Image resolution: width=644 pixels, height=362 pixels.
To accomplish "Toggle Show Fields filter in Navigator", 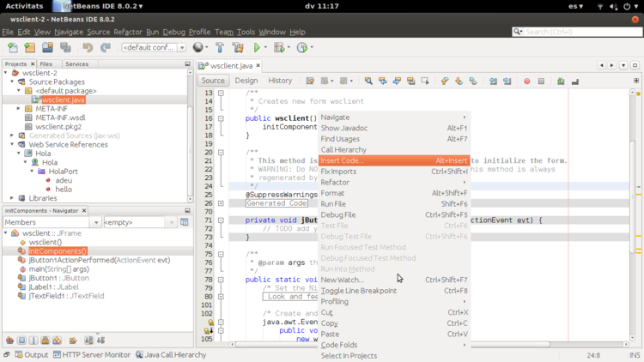I will click(21, 341).
